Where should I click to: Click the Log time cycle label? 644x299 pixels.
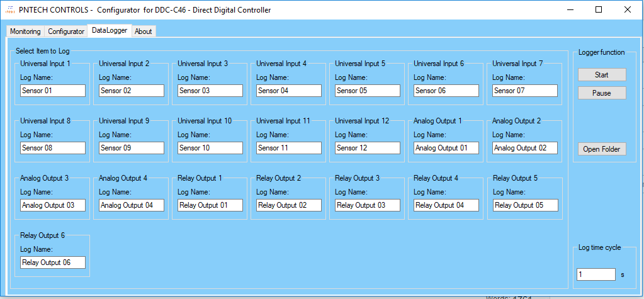pos(600,247)
